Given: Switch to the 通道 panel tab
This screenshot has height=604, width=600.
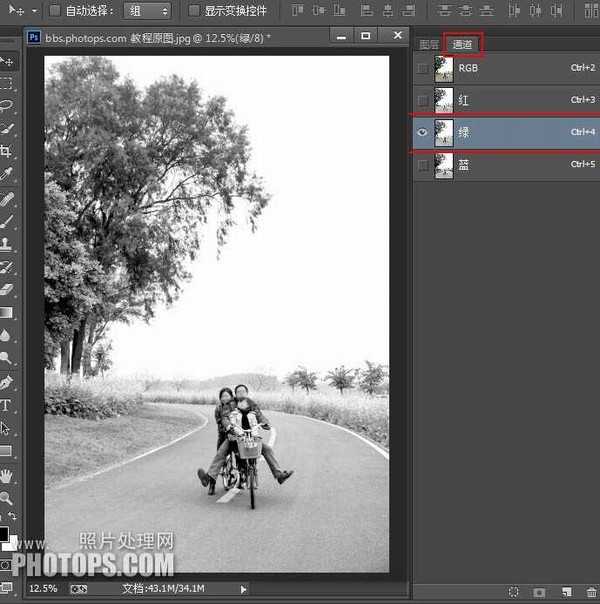Looking at the screenshot, I should coord(462,45).
